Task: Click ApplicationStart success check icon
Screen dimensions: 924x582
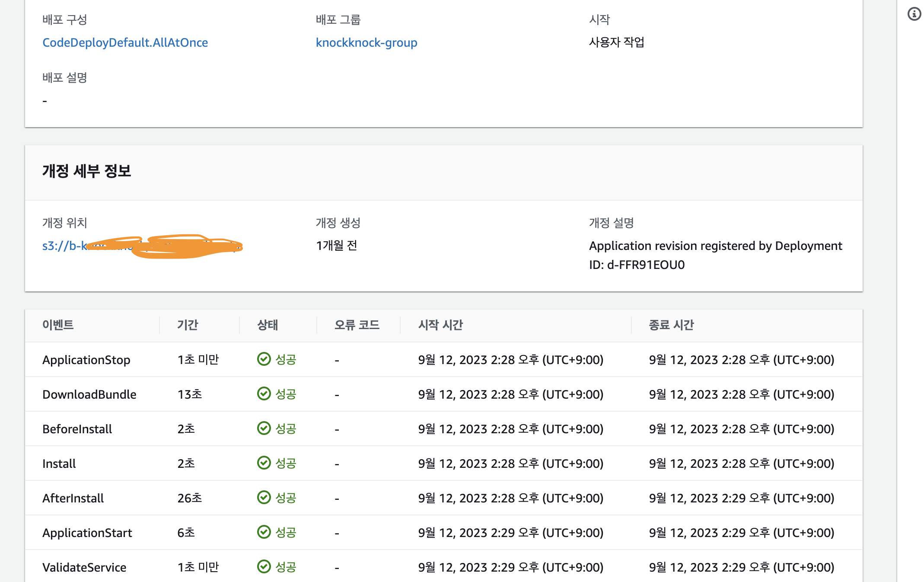Action: point(264,532)
